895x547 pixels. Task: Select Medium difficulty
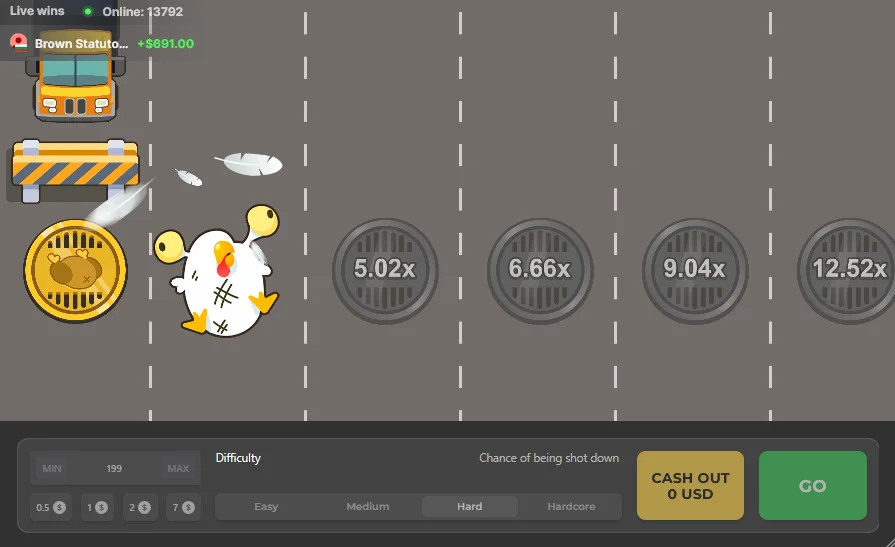[368, 506]
